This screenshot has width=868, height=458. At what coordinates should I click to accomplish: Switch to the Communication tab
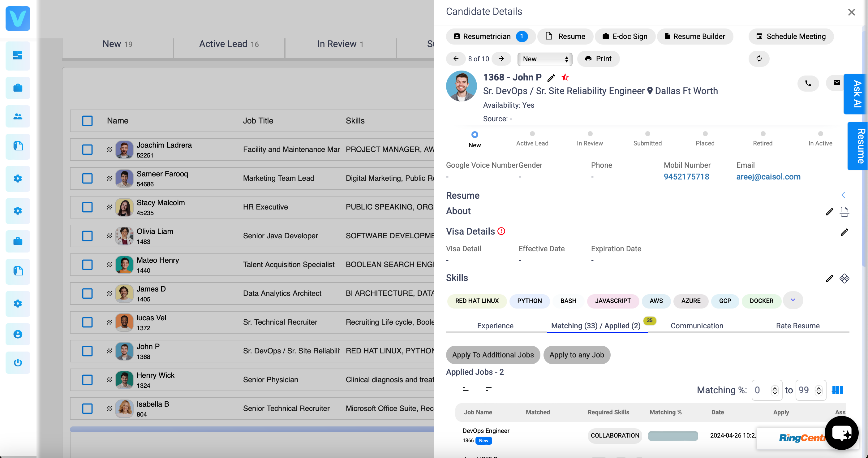tap(697, 326)
